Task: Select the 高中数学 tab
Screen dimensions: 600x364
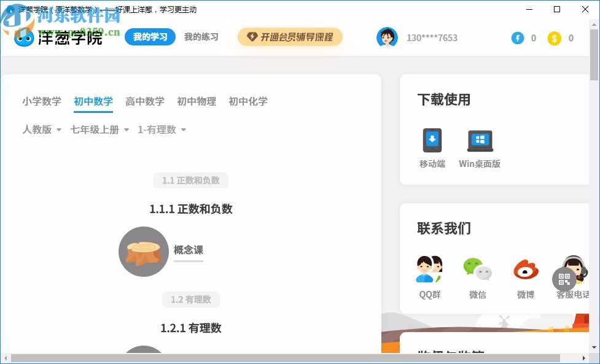Action: pyautogui.click(x=145, y=101)
